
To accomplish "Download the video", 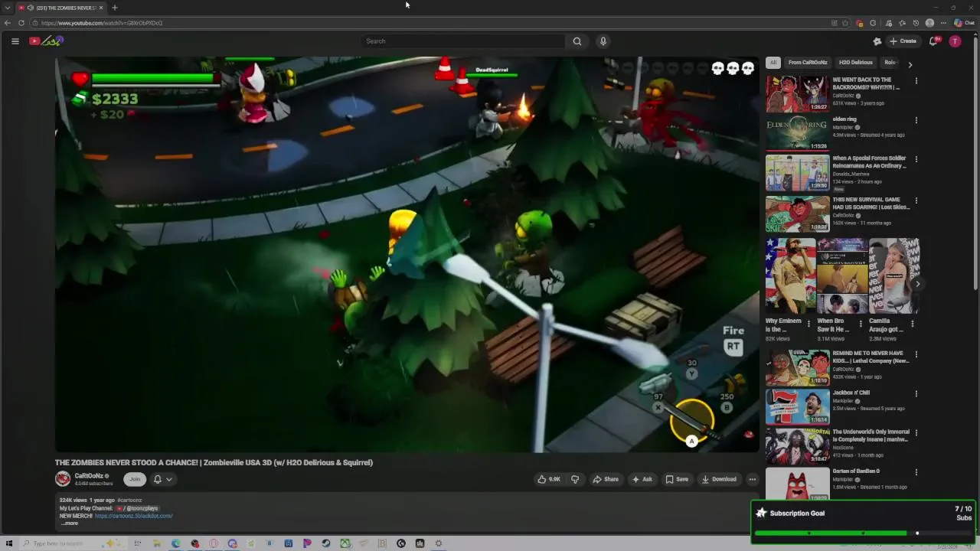I will point(720,479).
